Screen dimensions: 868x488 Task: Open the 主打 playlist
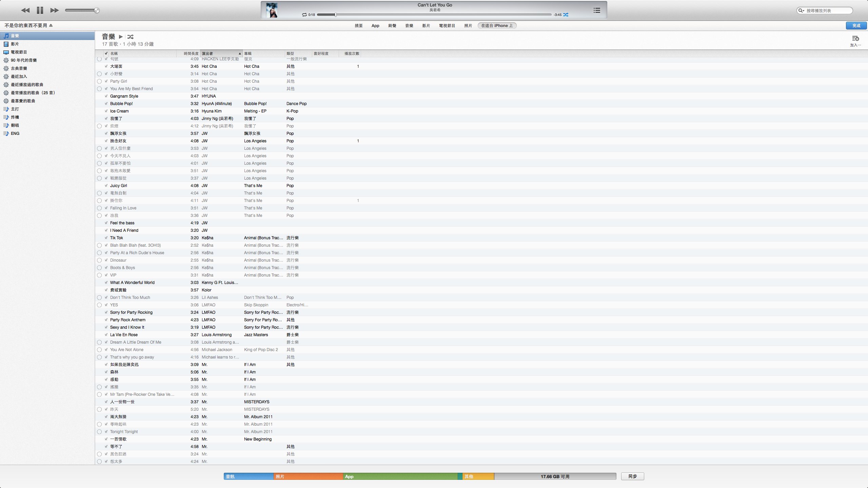click(47, 109)
